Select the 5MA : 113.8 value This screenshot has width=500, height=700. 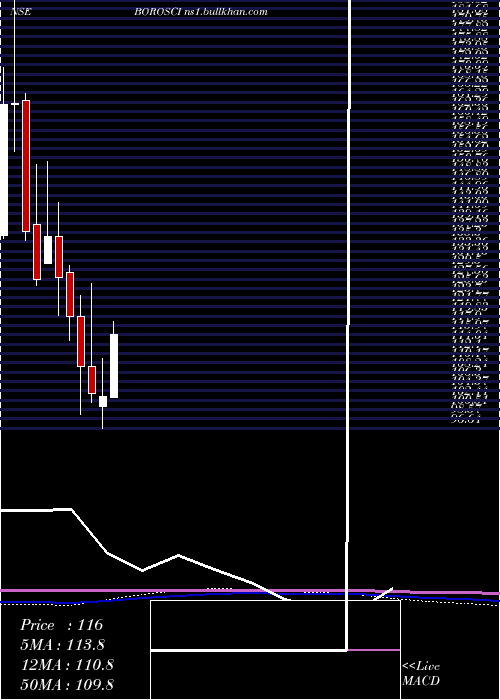pyautogui.click(x=63, y=645)
